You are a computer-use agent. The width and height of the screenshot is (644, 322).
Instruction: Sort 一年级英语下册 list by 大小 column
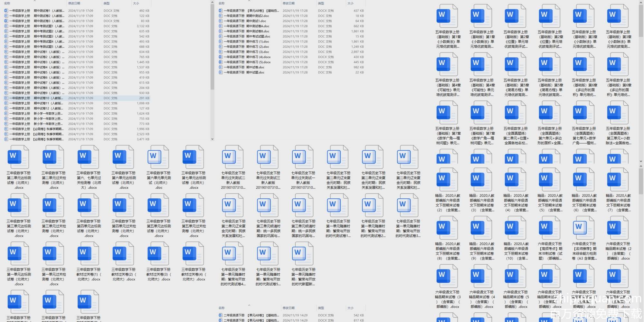pos(350,3)
